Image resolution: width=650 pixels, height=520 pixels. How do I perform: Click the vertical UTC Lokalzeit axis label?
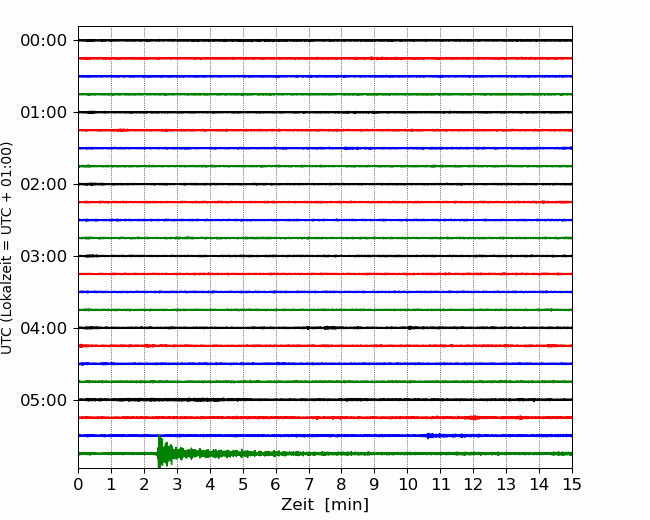[x=7, y=248]
